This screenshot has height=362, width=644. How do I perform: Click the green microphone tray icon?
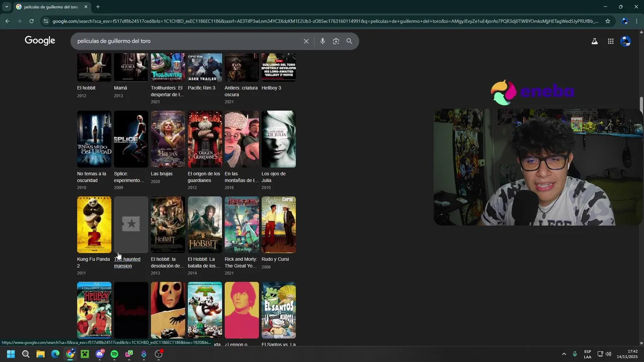click(575, 354)
